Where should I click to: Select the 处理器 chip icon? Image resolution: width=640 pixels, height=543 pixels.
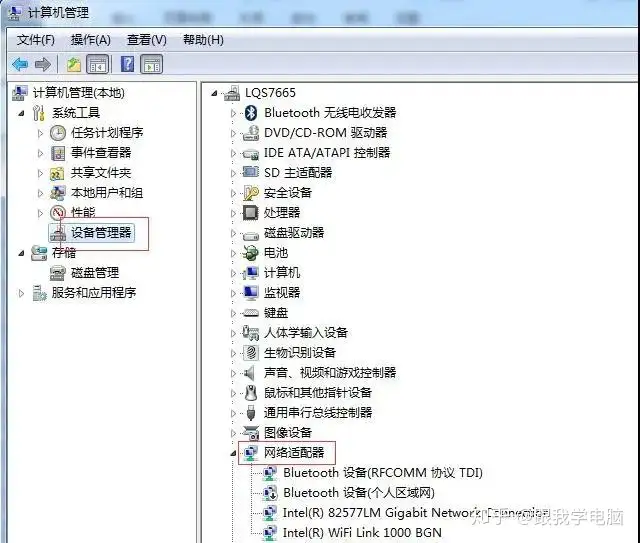pyautogui.click(x=250, y=212)
